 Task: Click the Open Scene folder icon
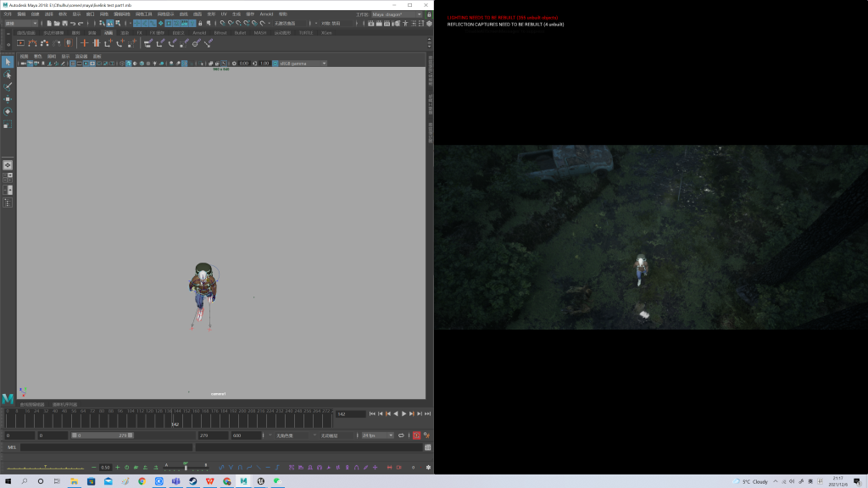[57, 23]
